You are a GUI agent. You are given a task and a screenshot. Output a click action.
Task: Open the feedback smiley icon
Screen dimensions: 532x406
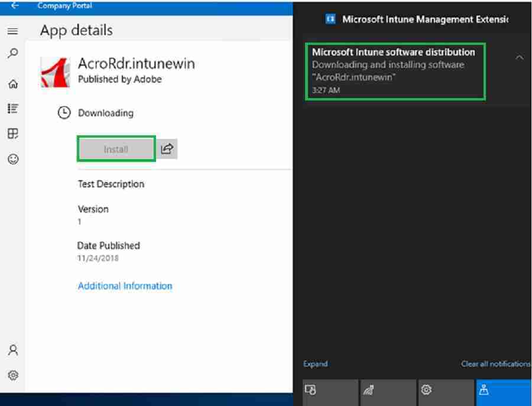pos(13,159)
